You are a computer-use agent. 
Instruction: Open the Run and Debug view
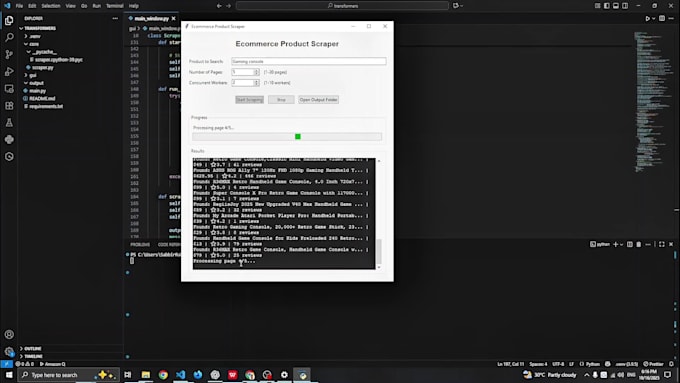(x=9, y=72)
